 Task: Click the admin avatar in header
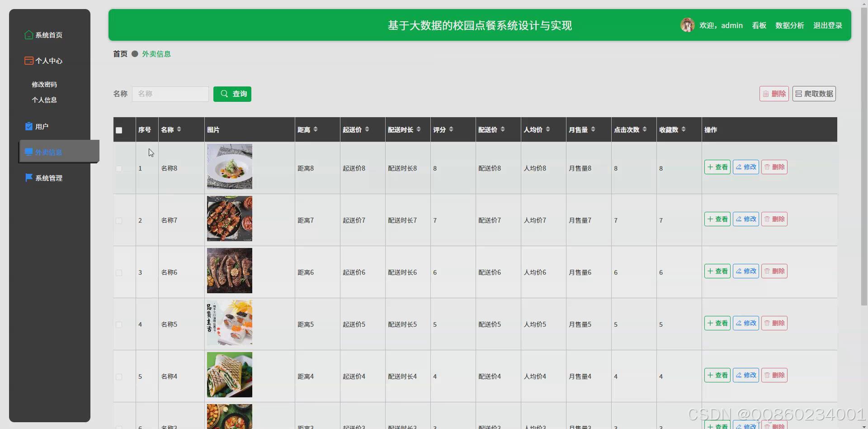pyautogui.click(x=688, y=25)
